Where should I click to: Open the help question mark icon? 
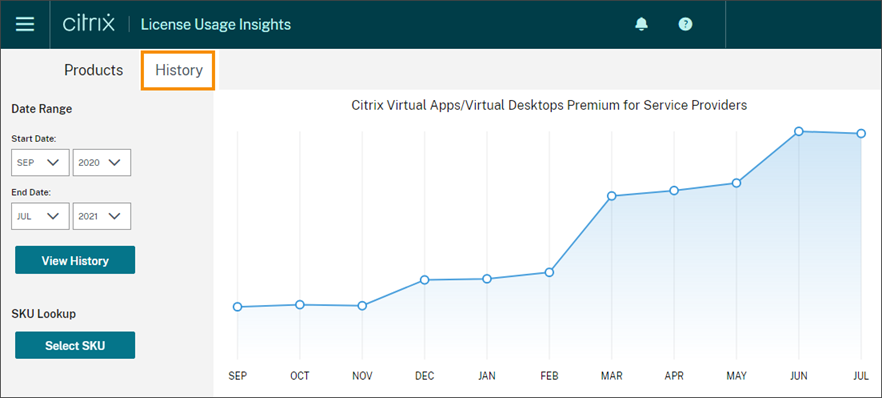pos(685,24)
